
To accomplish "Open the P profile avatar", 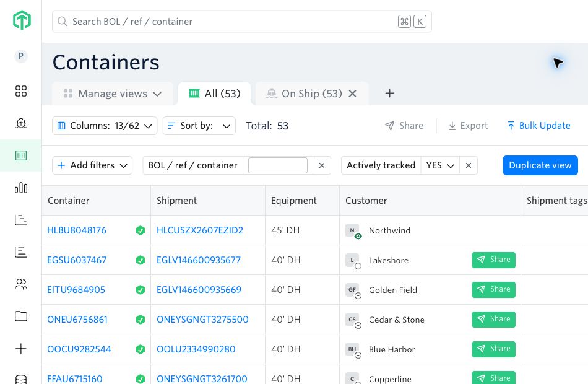I will [21, 56].
